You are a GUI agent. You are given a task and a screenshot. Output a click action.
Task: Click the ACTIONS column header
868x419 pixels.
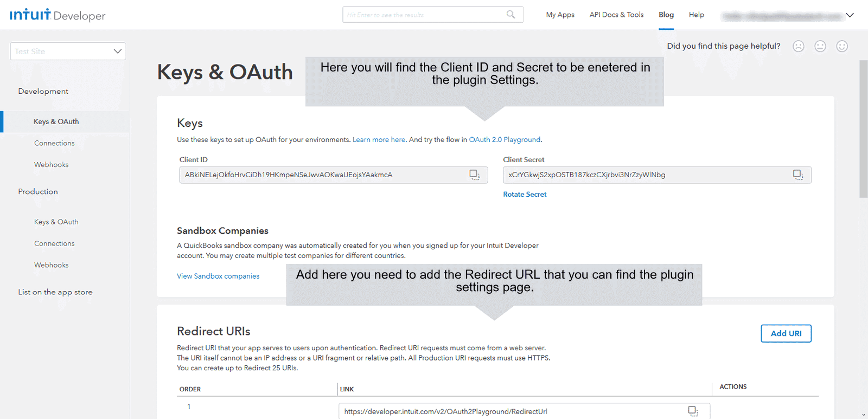tap(733, 386)
